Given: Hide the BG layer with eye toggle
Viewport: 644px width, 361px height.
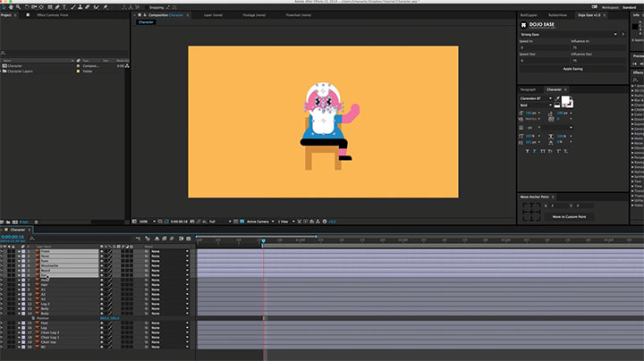Looking at the screenshot, I should click(2, 347).
